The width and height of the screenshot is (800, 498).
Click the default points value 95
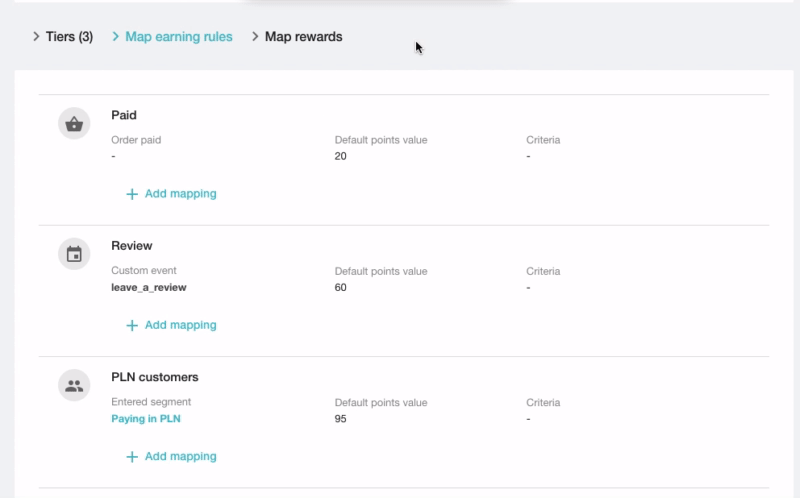point(340,419)
